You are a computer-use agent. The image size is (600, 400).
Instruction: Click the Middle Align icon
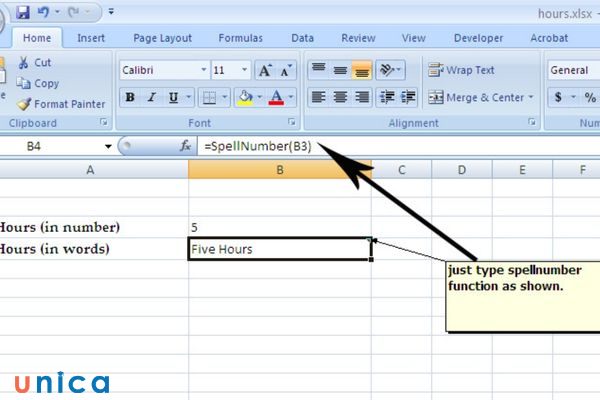[340, 70]
